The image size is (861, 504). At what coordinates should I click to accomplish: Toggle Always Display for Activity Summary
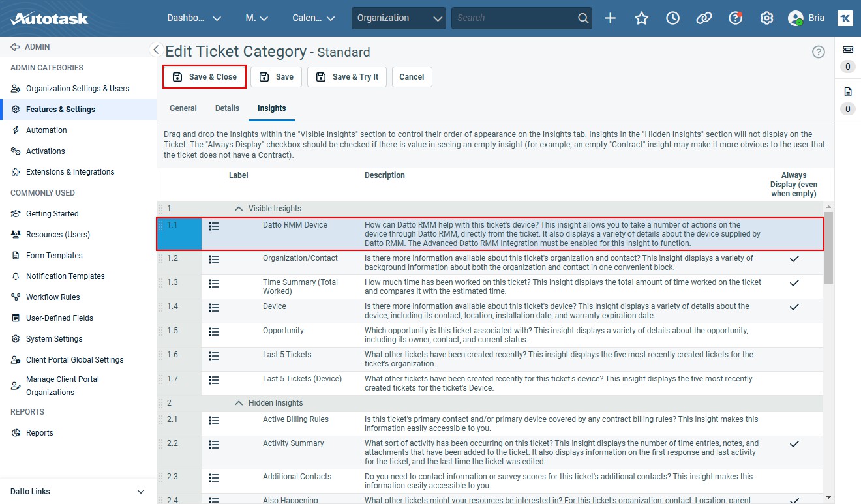pos(794,445)
